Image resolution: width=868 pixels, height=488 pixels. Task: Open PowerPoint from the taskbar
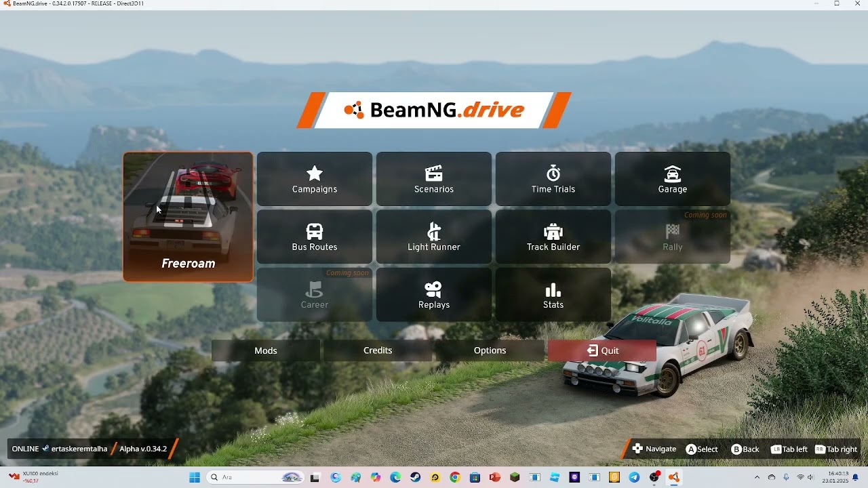click(x=494, y=477)
